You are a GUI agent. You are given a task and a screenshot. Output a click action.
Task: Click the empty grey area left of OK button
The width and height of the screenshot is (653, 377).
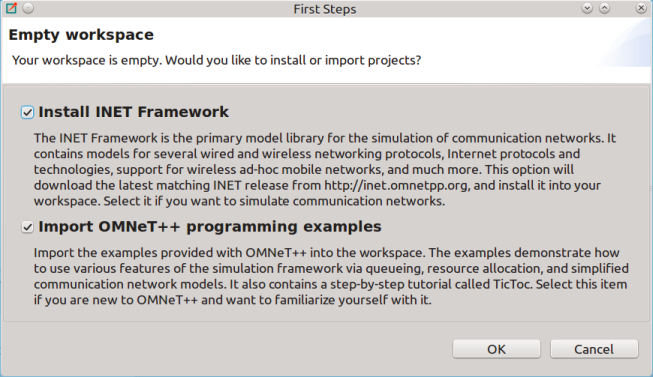(225, 349)
